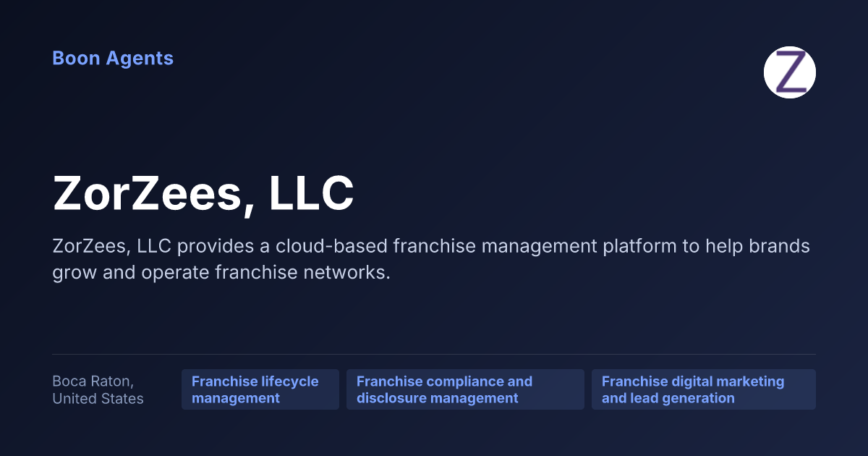This screenshot has height=456, width=868.
Task: Select the Franchise digital marketing and lead generation tag
Action: 704,389
